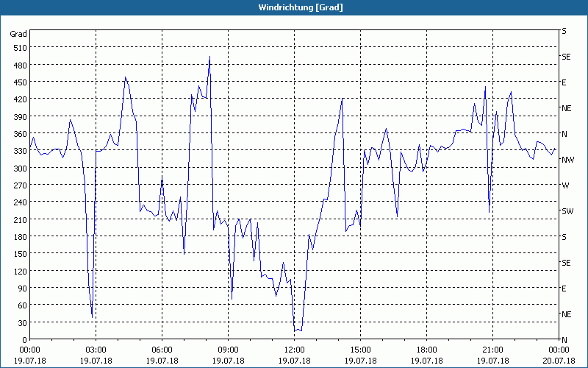Image resolution: width=588 pixels, height=368 pixels.
Task: Click the 'N' compass label beside the 360 line
Action: click(564, 134)
